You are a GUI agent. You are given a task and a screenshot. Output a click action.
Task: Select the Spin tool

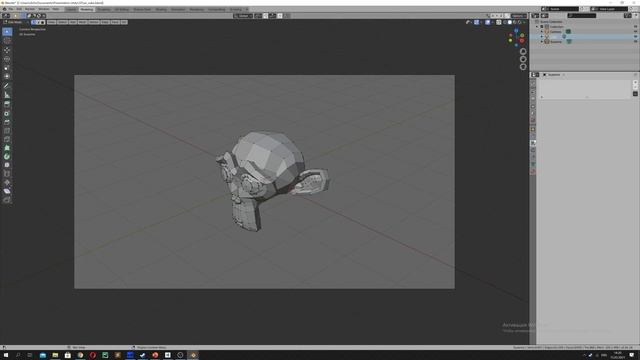pos(7,165)
